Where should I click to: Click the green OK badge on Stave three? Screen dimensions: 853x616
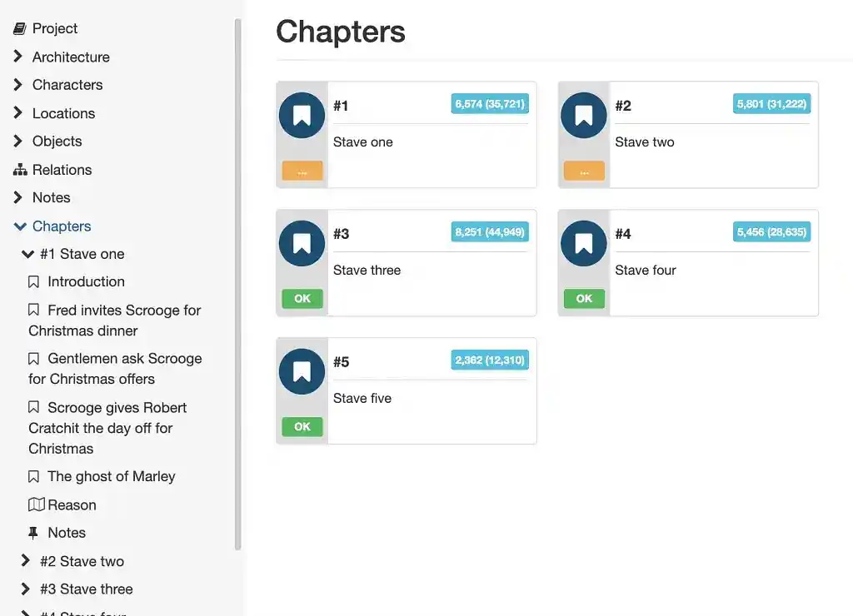coord(302,299)
